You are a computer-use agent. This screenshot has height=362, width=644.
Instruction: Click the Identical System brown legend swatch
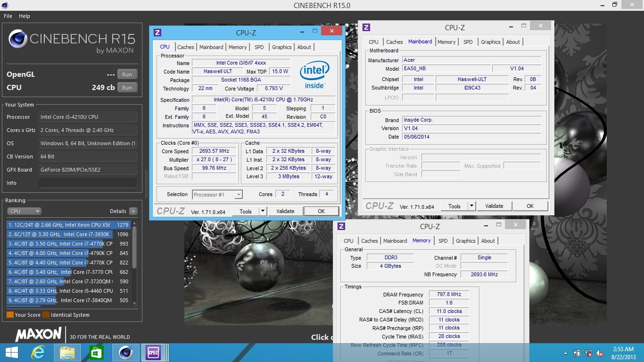[46, 315]
